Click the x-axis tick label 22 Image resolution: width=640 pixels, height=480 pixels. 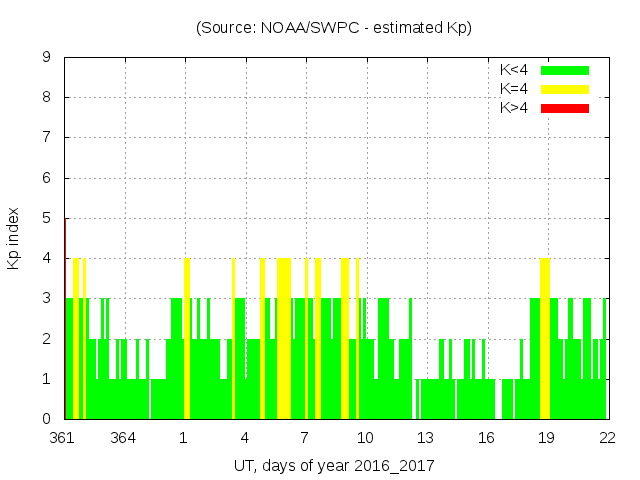[x=606, y=438]
